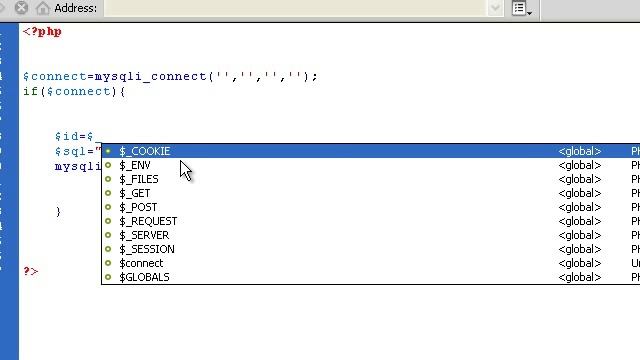The image size is (640, 360).
Task: Click the closing ?> PHP tag
Action: pyautogui.click(x=31, y=271)
